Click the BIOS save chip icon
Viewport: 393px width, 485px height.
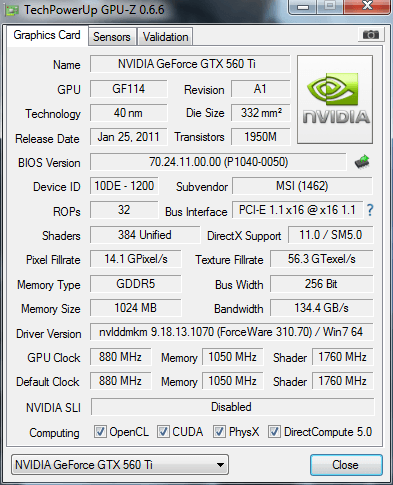(x=362, y=162)
